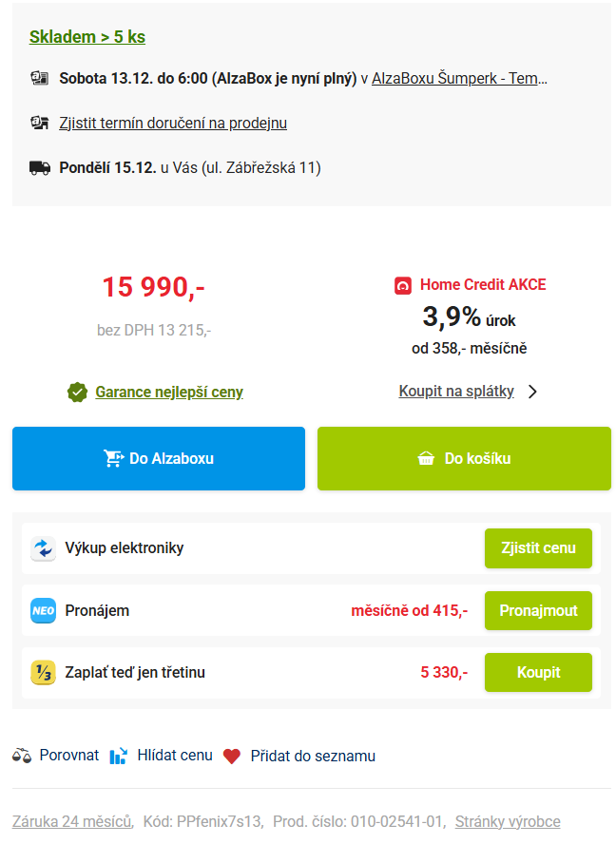Click the NEO rental icon
Screen dimensions: 616x844
click(x=43, y=610)
